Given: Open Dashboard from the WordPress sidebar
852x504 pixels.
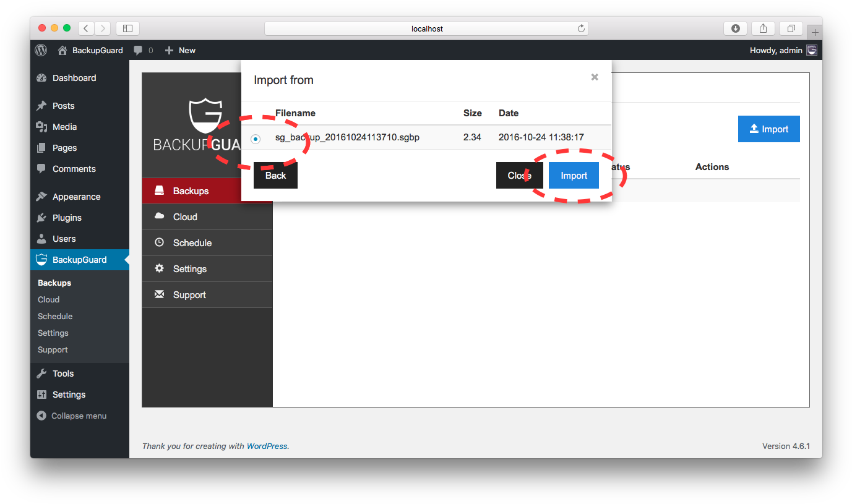Looking at the screenshot, I should tap(74, 78).
